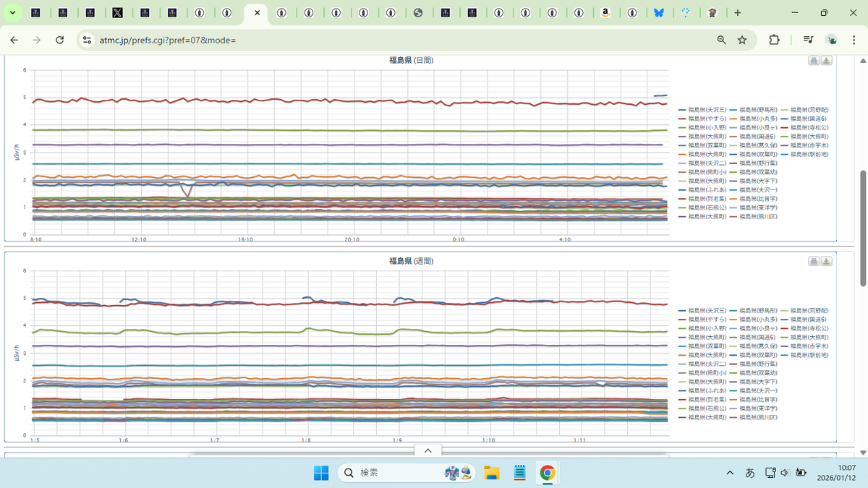Check battery status in system tray
Screen dimensions: 868x488
[x=801, y=473]
